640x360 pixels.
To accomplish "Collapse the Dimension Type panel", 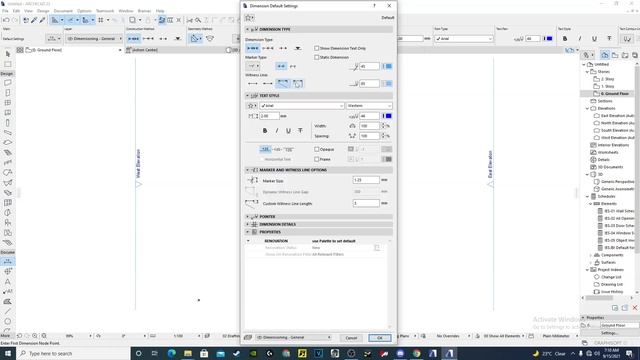I will pos(247,29).
